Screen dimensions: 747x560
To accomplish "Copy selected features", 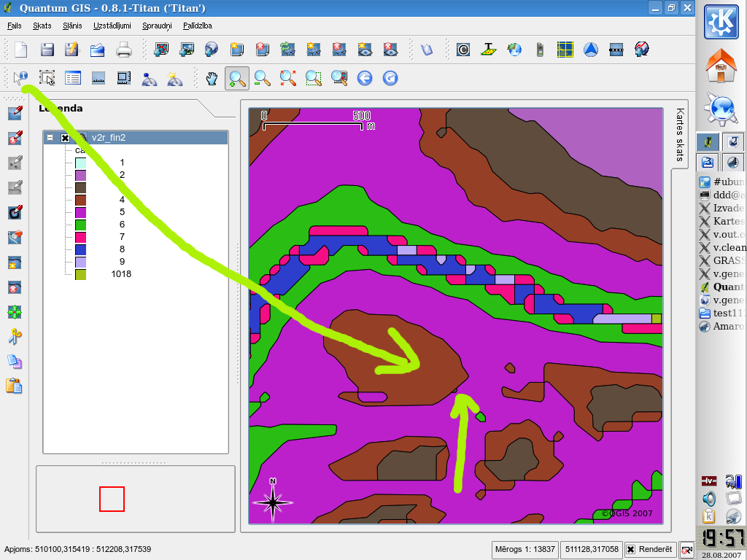I will [x=15, y=362].
